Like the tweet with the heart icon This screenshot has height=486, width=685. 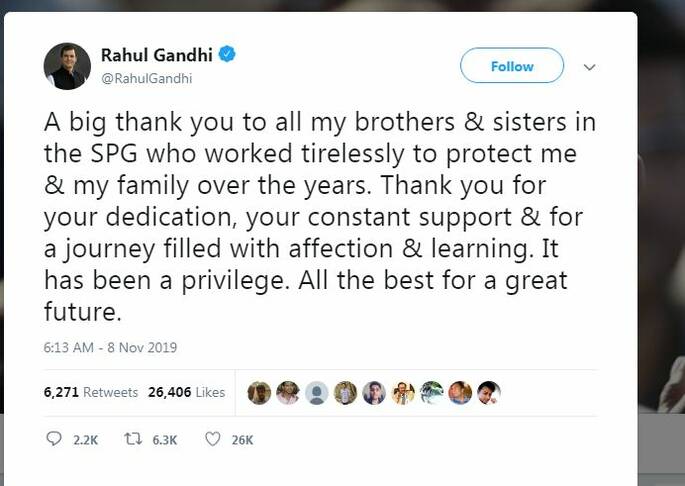tap(212, 439)
